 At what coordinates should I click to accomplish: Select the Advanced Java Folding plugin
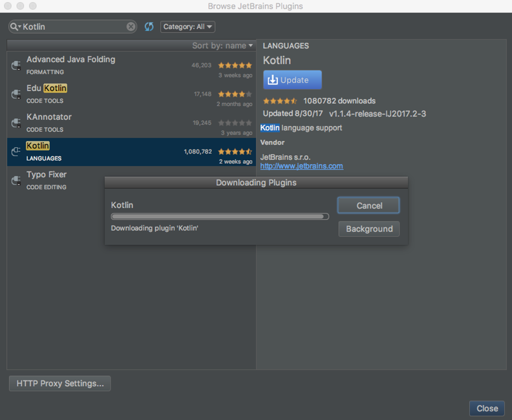131,66
